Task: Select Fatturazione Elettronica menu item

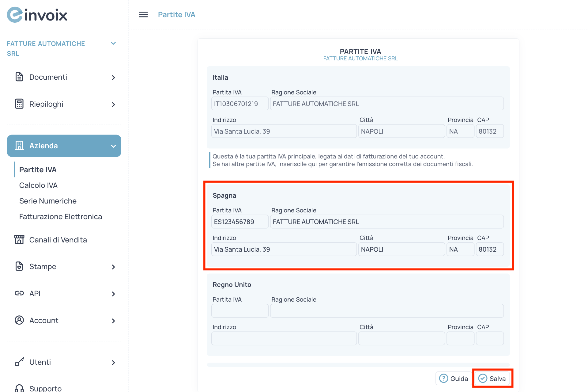Action: coord(60,216)
